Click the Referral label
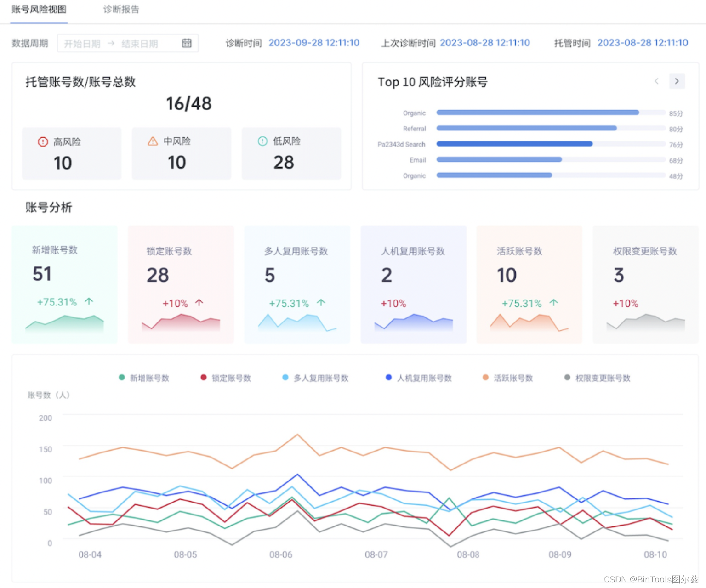The image size is (706, 588). [x=415, y=129]
